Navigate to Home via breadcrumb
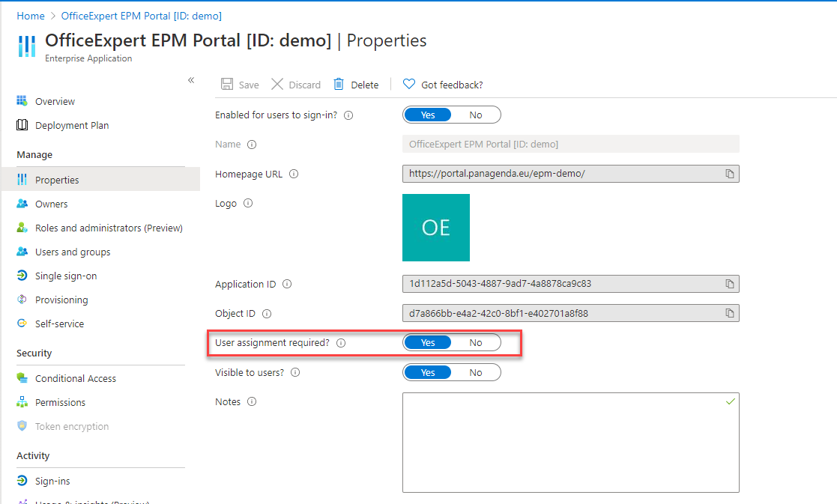837x504 pixels. point(31,16)
